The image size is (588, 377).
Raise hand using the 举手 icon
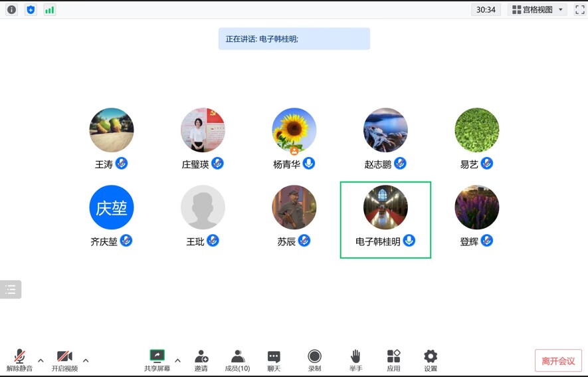coord(355,360)
